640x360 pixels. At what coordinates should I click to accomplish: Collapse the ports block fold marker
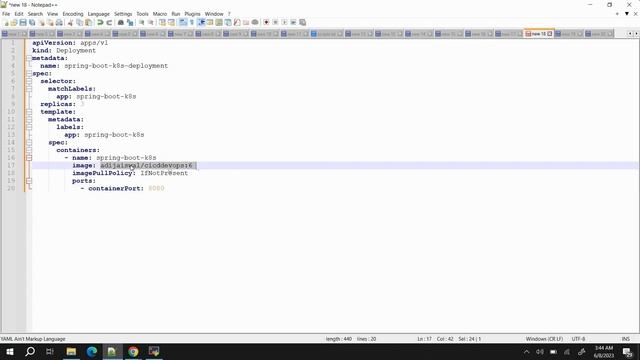point(29,181)
